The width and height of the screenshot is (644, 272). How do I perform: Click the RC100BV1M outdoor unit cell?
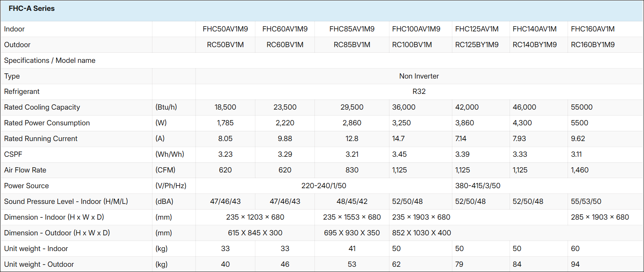click(412, 45)
